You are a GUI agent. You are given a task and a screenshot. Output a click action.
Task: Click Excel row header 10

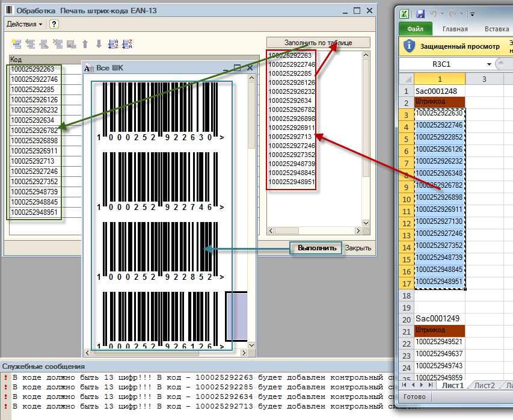click(x=407, y=199)
